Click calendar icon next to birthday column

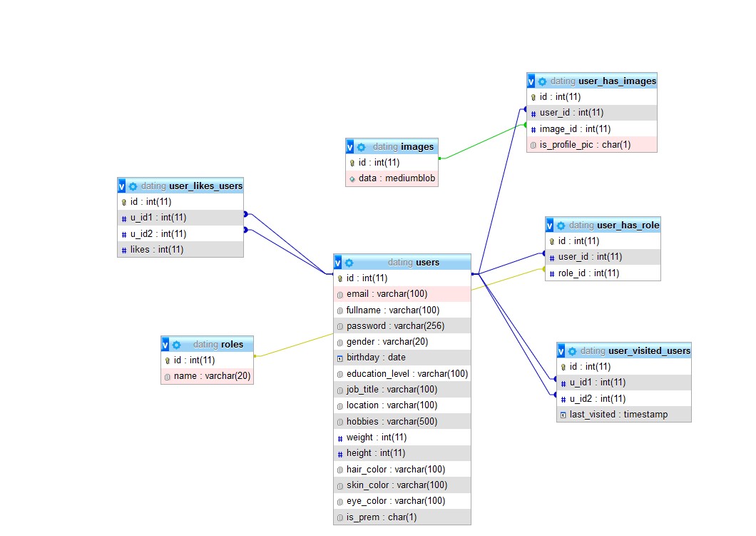click(340, 358)
